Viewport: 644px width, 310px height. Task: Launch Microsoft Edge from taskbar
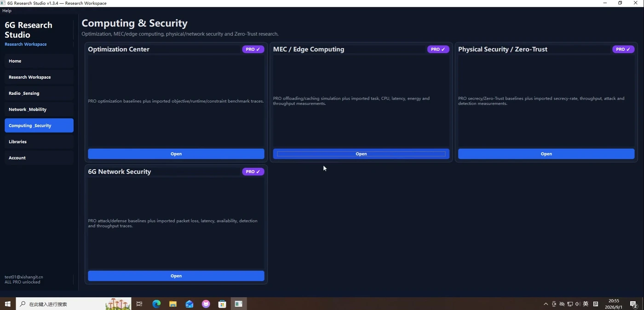(156, 304)
